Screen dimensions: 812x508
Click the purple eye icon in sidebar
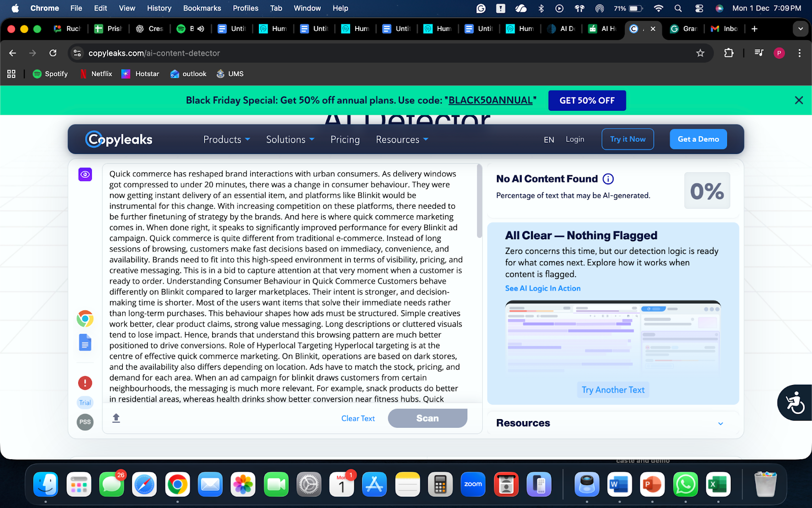point(85,175)
